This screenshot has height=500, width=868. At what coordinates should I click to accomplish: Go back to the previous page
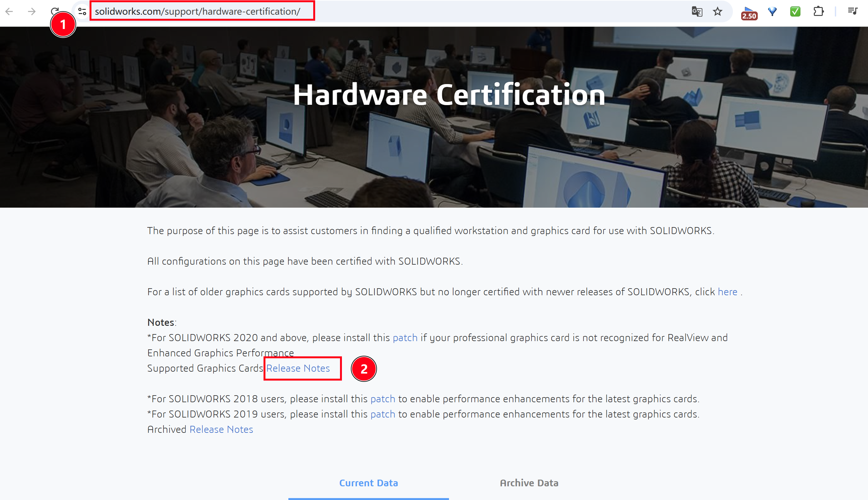pos(9,12)
